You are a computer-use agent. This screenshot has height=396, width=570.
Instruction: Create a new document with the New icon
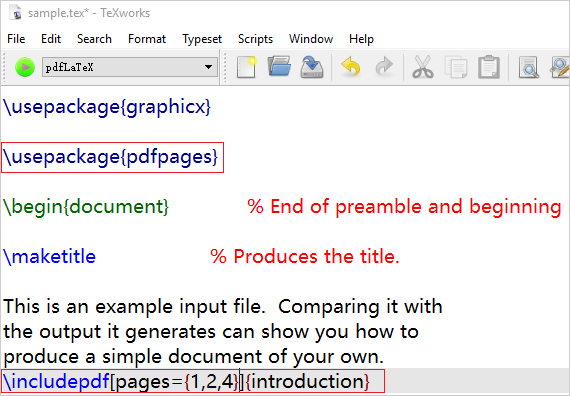(x=246, y=67)
